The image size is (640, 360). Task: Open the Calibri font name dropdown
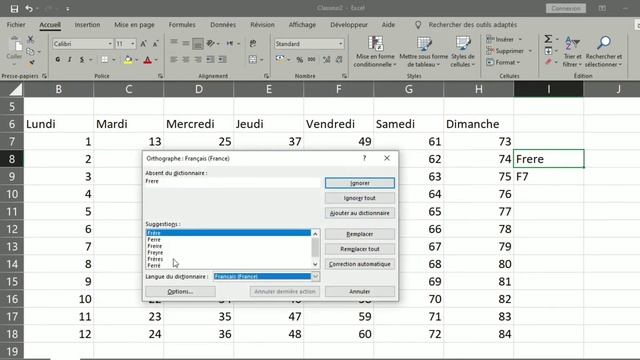[110, 44]
